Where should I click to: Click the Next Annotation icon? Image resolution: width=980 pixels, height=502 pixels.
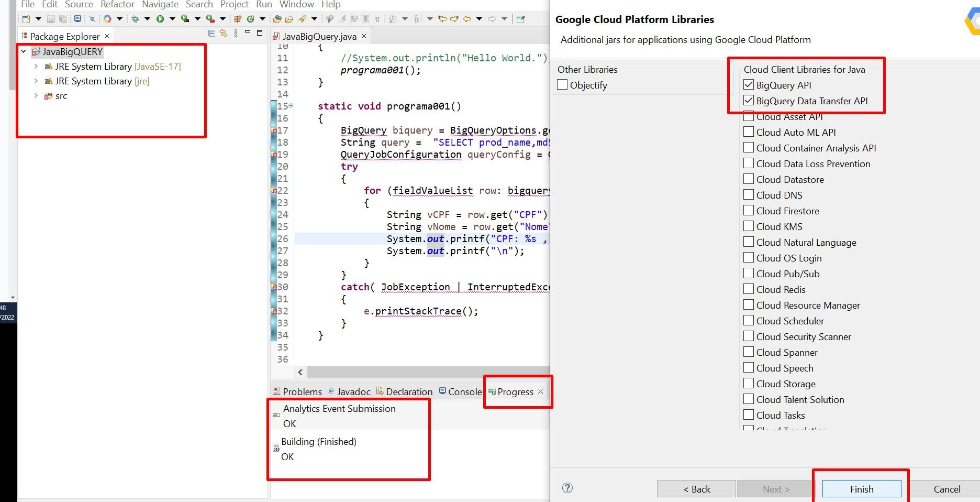[x=393, y=19]
